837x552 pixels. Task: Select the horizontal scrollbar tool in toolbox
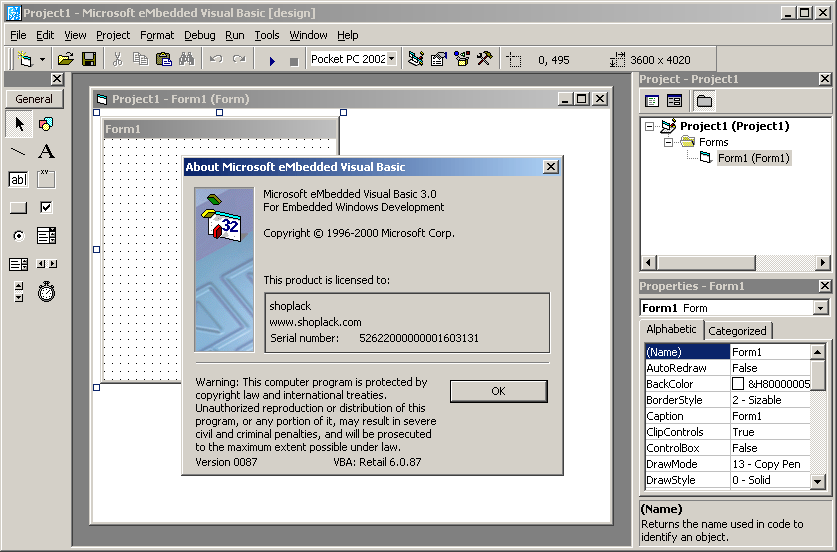click(46, 264)
